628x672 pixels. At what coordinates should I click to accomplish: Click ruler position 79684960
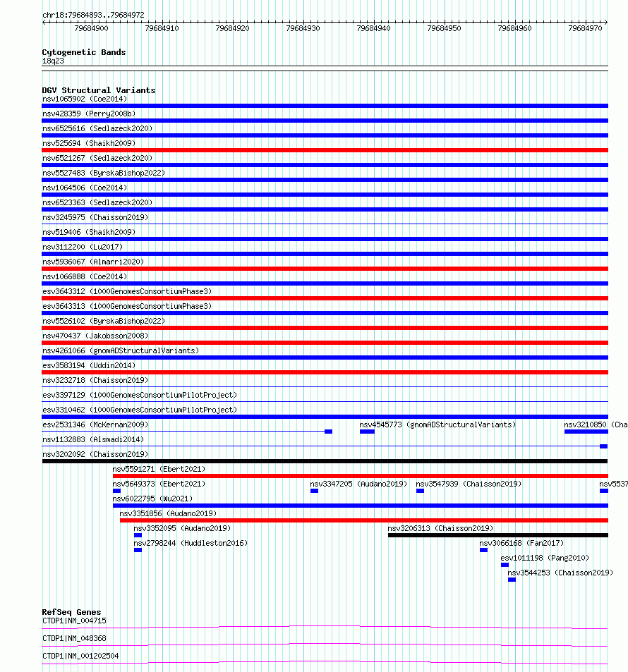(514, 28)
